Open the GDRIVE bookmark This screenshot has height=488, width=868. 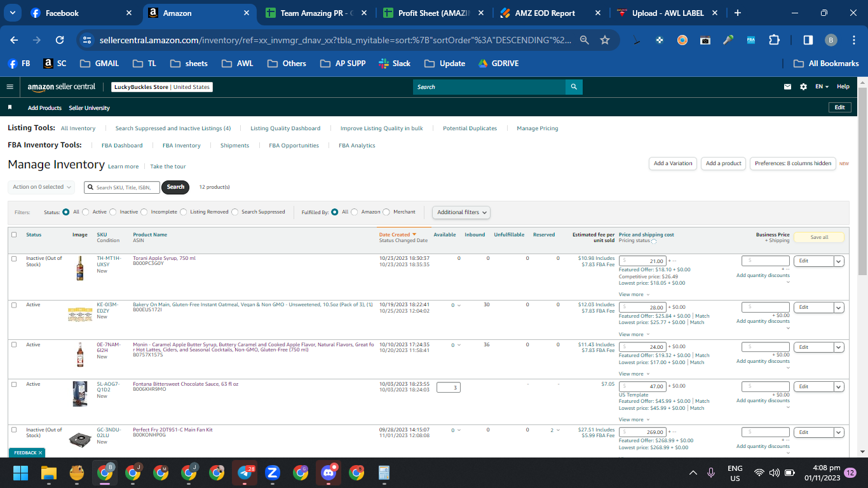[x=498, y=64]
